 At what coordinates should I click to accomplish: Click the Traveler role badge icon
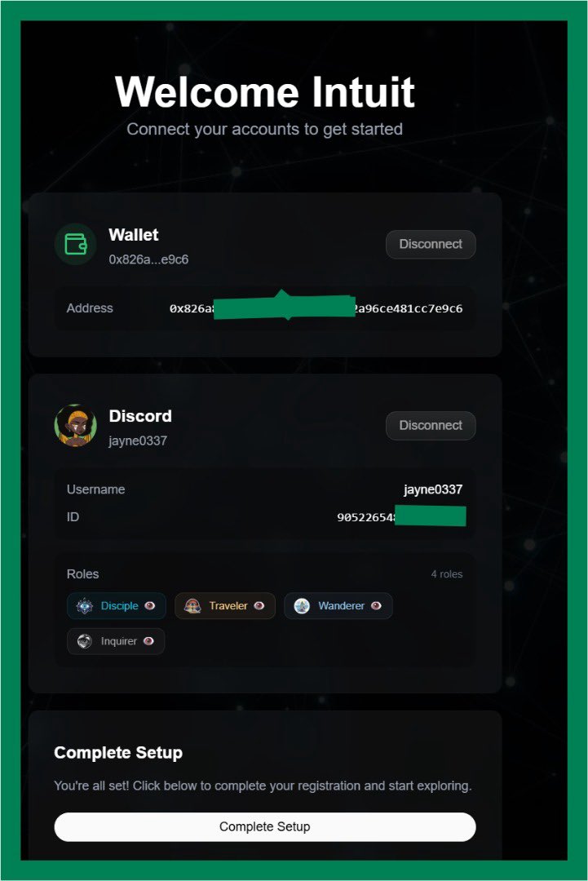point(192,605)
